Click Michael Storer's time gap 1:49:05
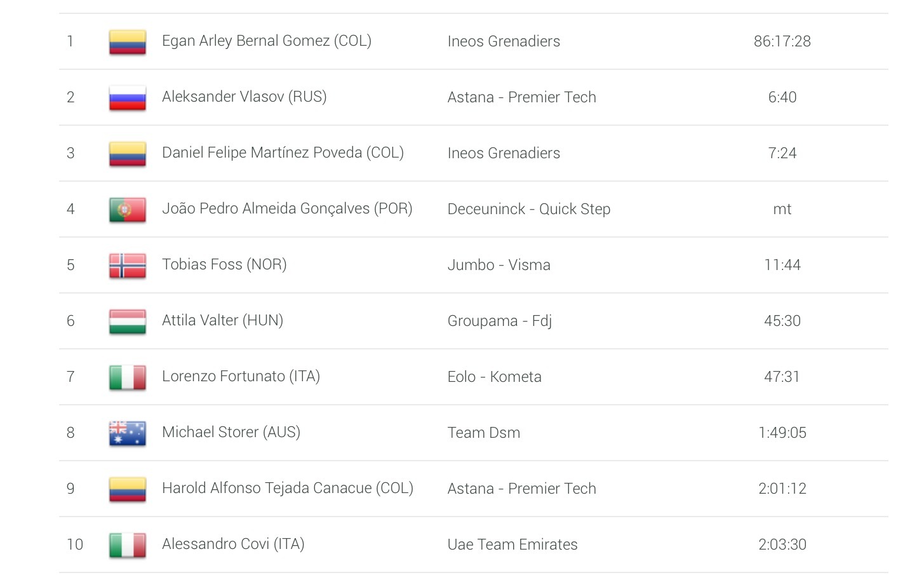The height and width of the screenshot is (582, 924). (782, 433)
